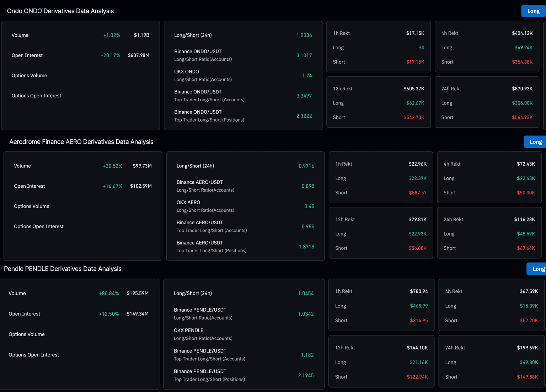Select the PENDLE 12h Rekt $144.10K total
The image size is (546, 392).
[417, 348]
